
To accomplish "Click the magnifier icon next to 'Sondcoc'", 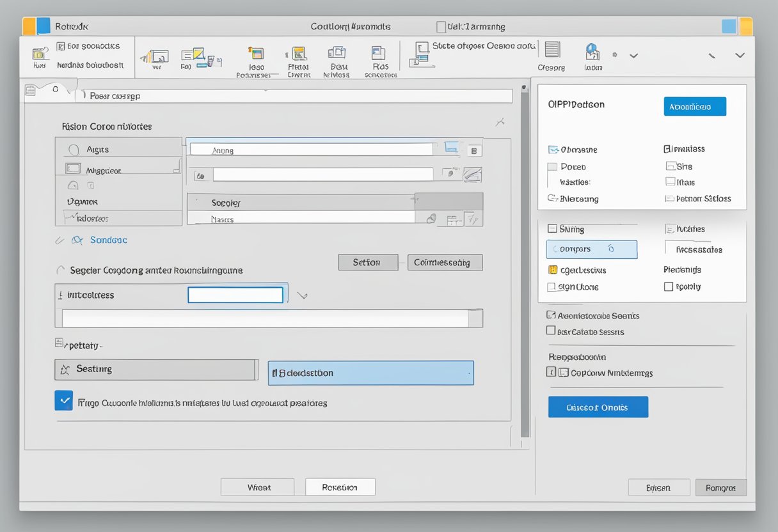I will [x=77, y=240].
